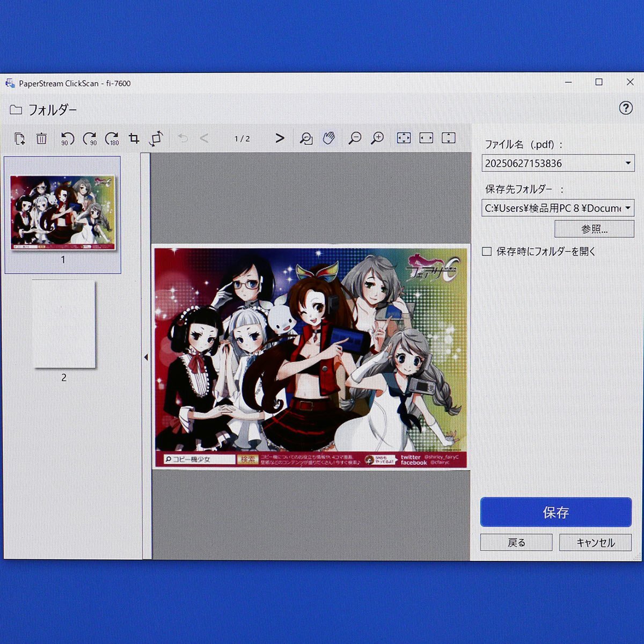Fit page to height icon
This screenshot has height=644, width=644.
449,138
